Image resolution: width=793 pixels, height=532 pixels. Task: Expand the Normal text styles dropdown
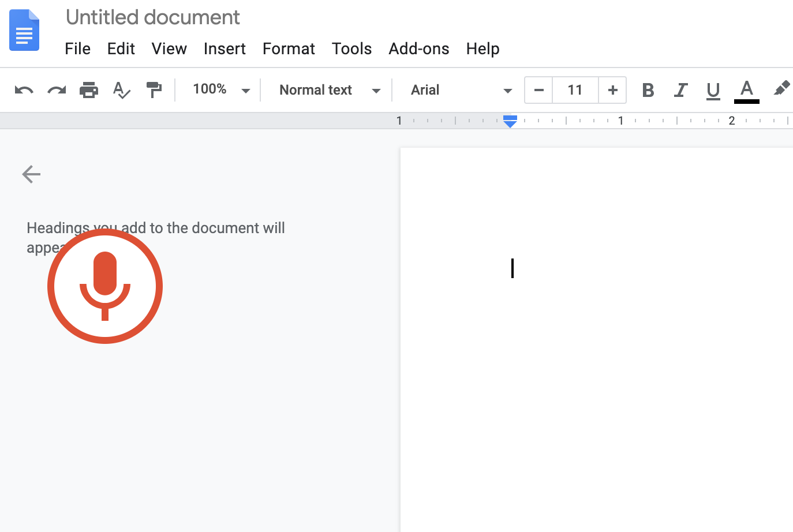coord(329,90)
